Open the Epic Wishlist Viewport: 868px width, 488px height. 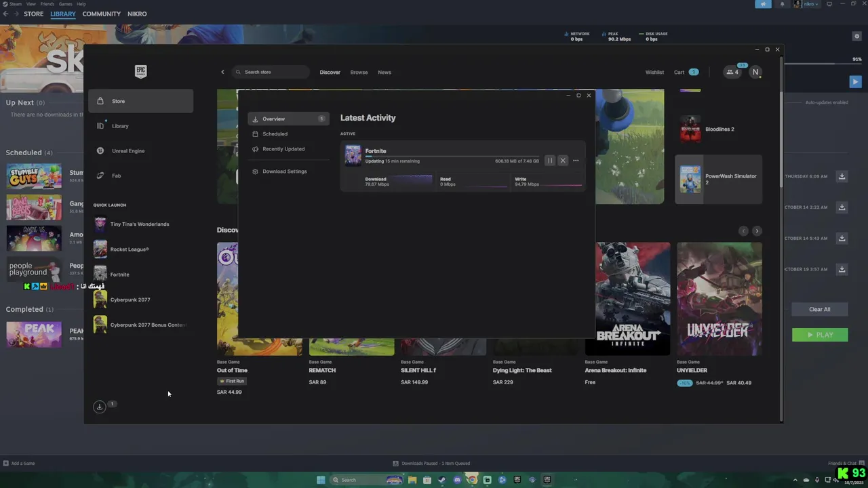(x=654, y=72)
